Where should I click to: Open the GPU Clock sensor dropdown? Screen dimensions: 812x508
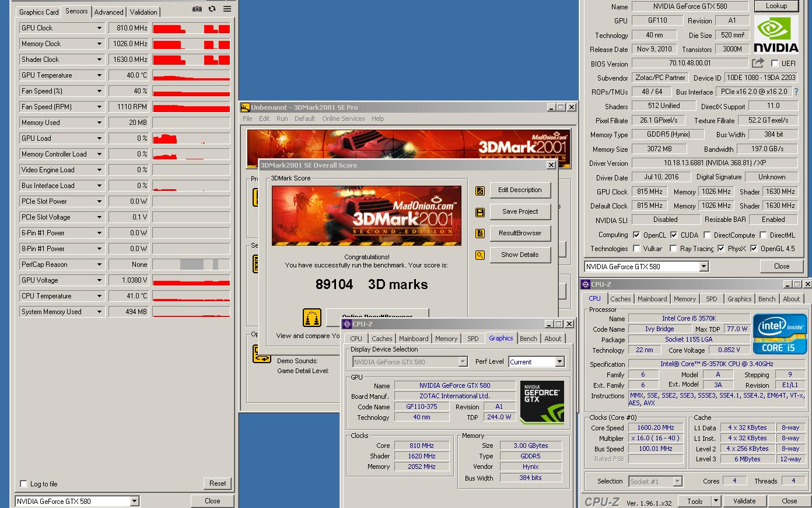coord(99,28)
